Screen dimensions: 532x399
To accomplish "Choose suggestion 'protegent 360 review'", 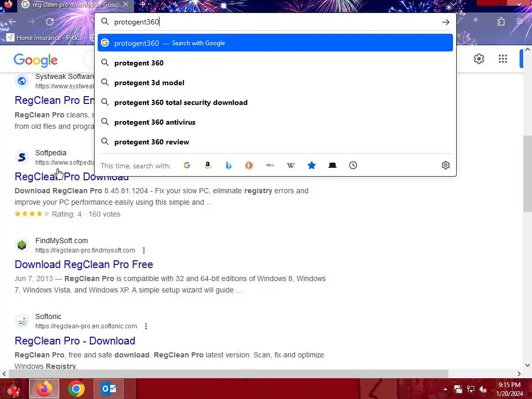I will (275, 142).
